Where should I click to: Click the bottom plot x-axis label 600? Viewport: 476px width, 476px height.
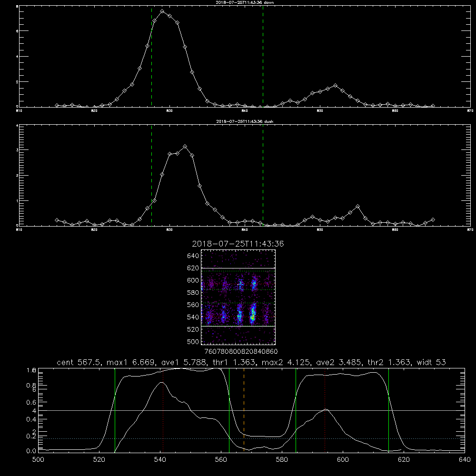coord(343,460)
